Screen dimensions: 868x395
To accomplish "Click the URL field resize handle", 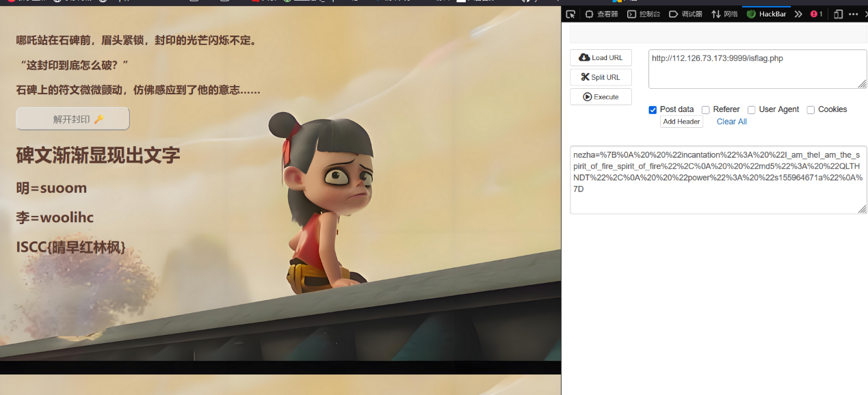I will [x=862, y=84].
